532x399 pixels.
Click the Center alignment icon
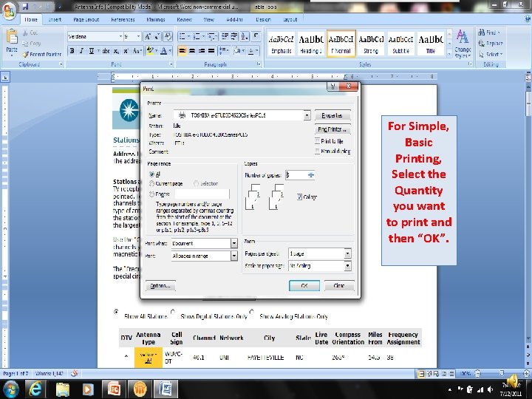tap(192, 51)
